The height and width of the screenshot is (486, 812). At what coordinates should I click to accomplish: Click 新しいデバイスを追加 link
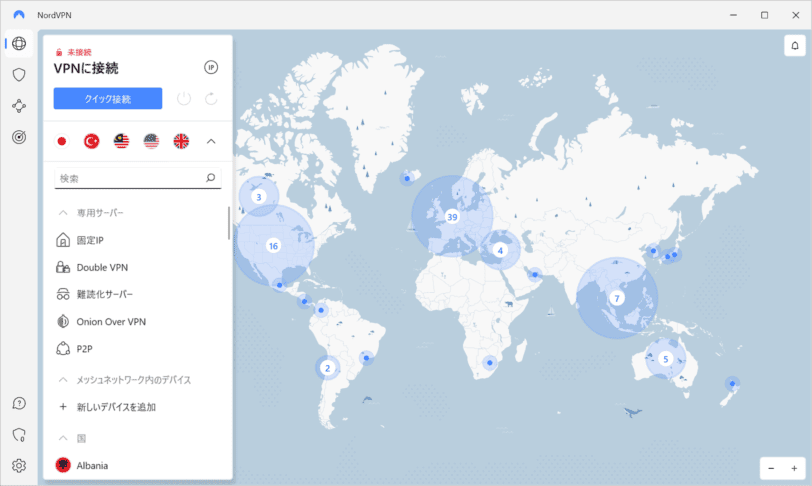pos(116,407)
